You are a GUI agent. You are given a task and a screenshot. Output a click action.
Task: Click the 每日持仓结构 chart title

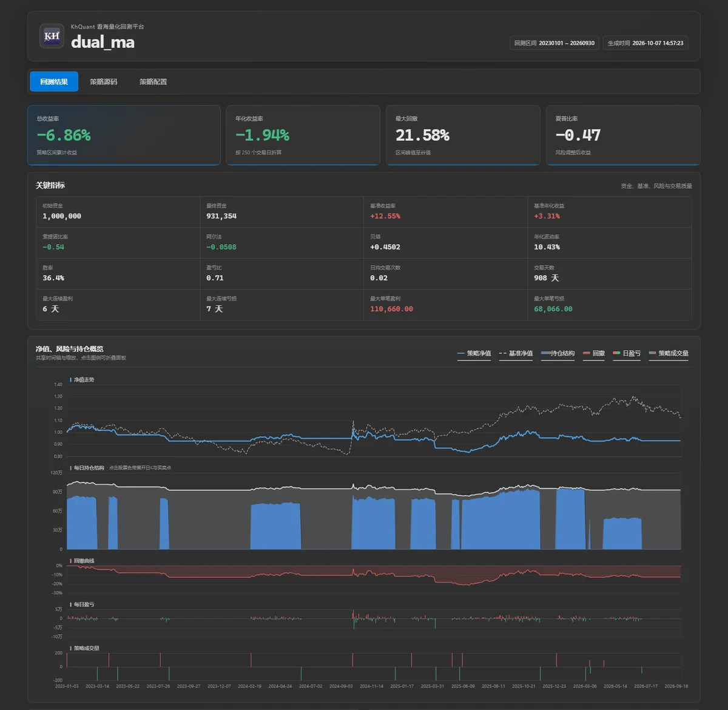89,468
